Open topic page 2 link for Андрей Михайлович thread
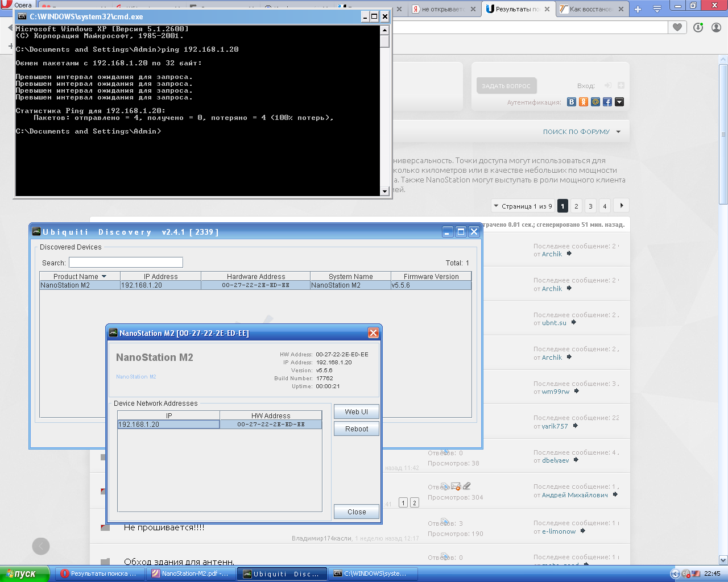Viewport: 728px width, 582px height. point(415,502)
